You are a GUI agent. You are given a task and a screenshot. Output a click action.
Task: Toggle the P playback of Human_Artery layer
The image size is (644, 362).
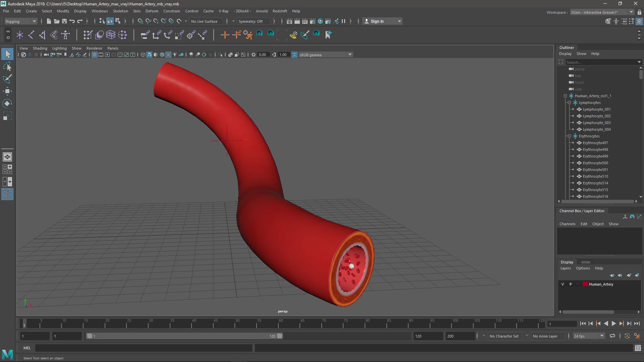[x=571, y=284]
